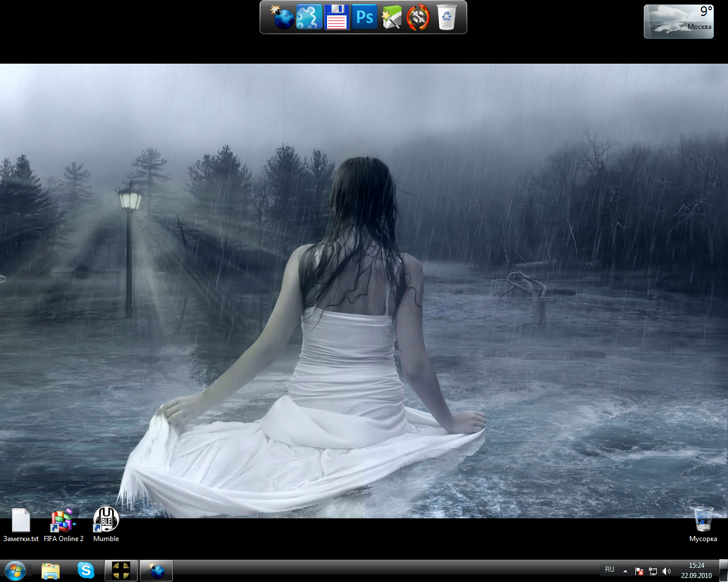Click the magic wand wizard icon in the dock
Screen dimensions: 728x582
click(x=391, y=17)
